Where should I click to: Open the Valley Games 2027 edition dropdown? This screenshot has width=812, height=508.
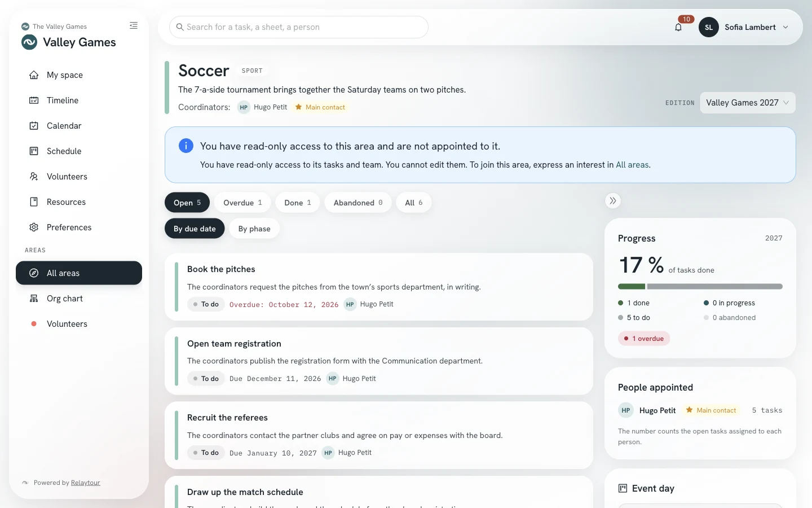(748, 103)
